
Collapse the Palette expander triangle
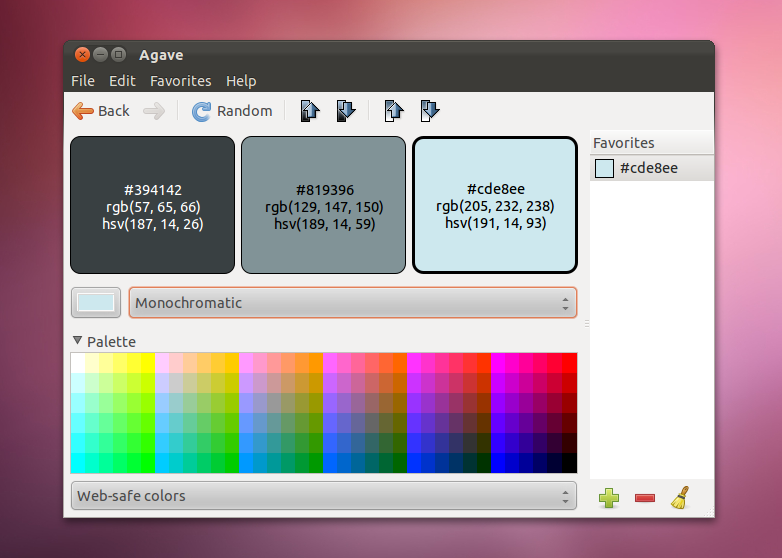pos(77,341)
